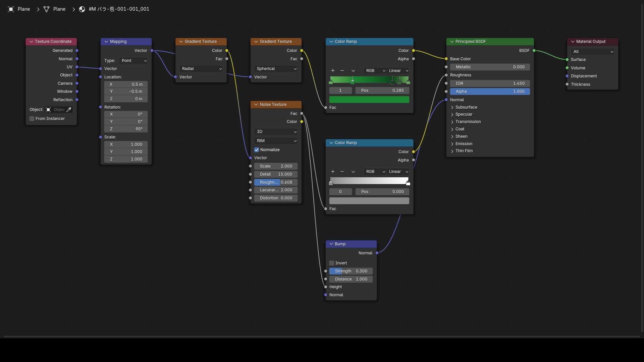
Task: Open the Radial gradient type dropdown
Action: point(201,69)
